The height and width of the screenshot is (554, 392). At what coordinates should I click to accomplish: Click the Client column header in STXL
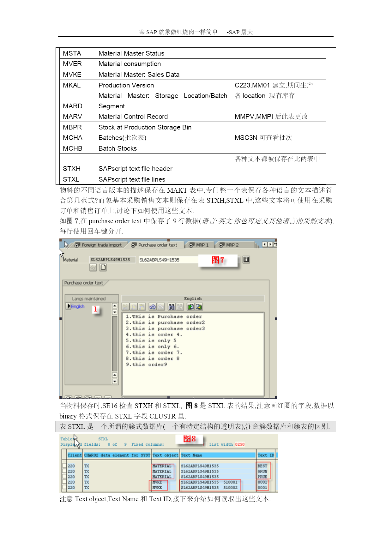(x=75, y=455)
